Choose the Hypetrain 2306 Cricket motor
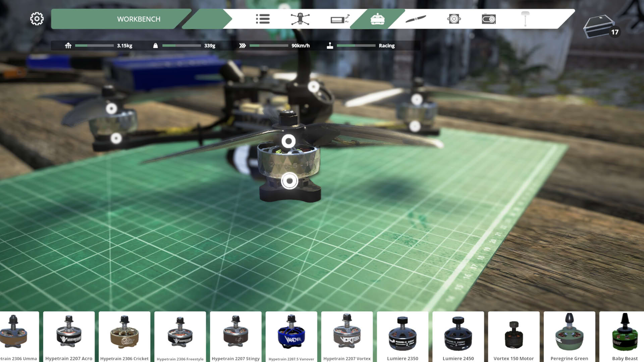Viewport: 644px width, 362px height. (124, 337)
